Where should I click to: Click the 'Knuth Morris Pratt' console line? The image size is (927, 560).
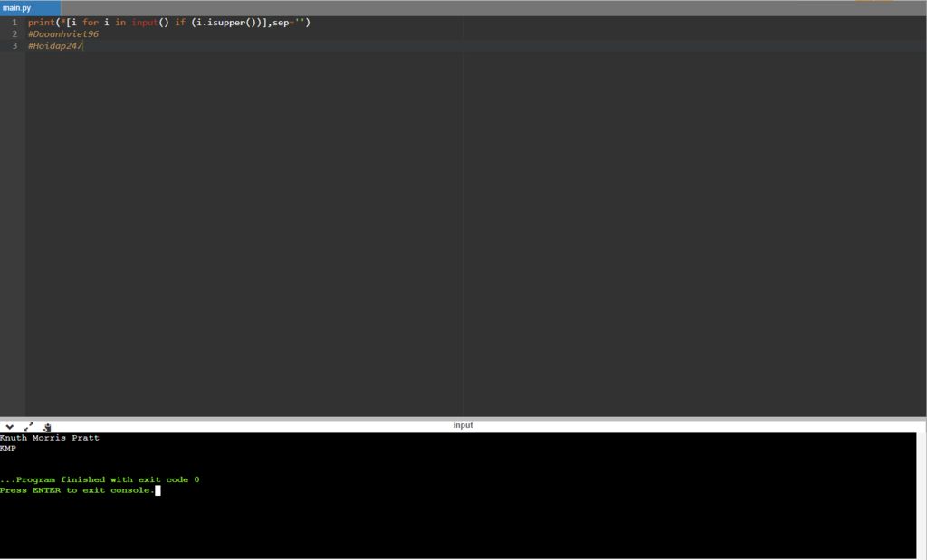50,438
